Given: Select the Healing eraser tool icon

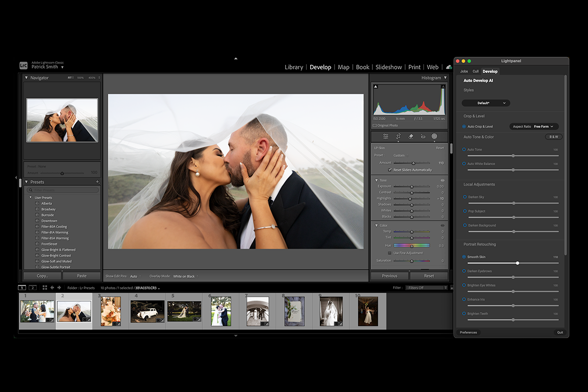Looking at the screenshot, I should (411, 136).
